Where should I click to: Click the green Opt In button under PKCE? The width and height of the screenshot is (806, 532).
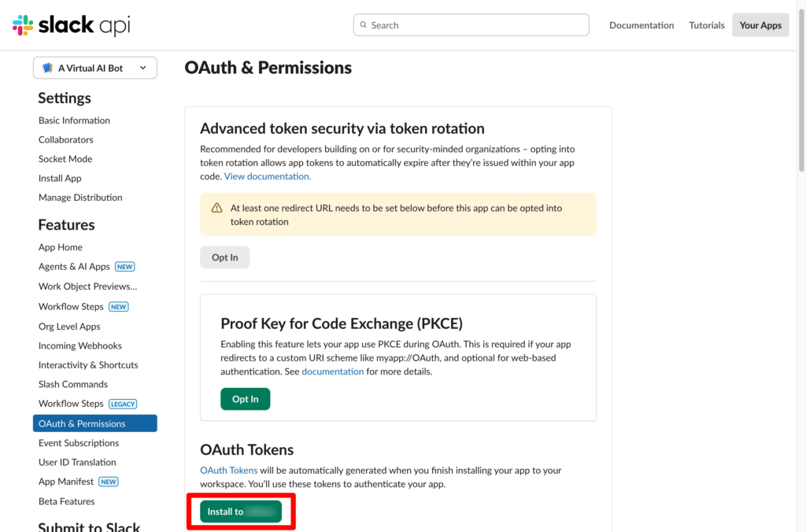(x=245, y=399)
